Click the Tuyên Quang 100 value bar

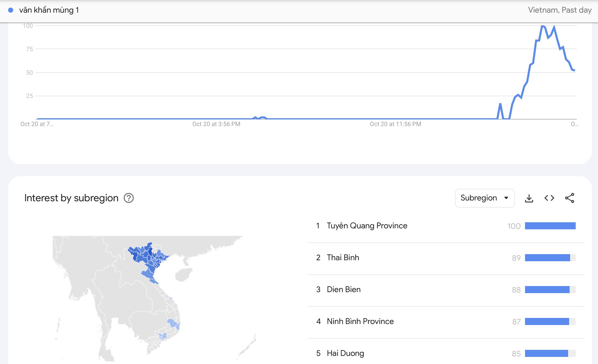point(550,226)
